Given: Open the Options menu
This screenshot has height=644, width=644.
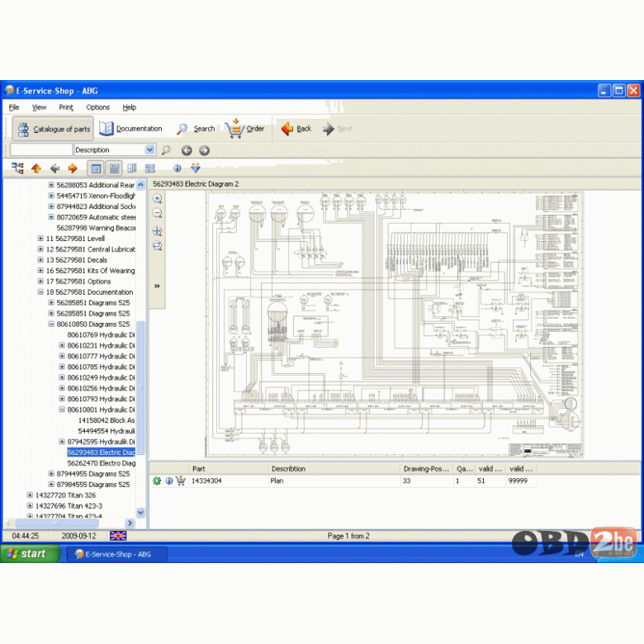Looking at the screenshot, I should [x=97, y=107].
